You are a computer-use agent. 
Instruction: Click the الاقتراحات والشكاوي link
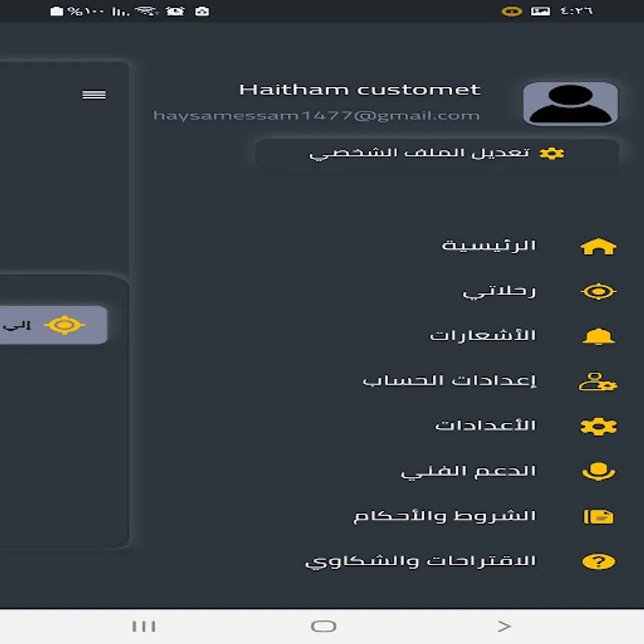[x=421, y=562]
